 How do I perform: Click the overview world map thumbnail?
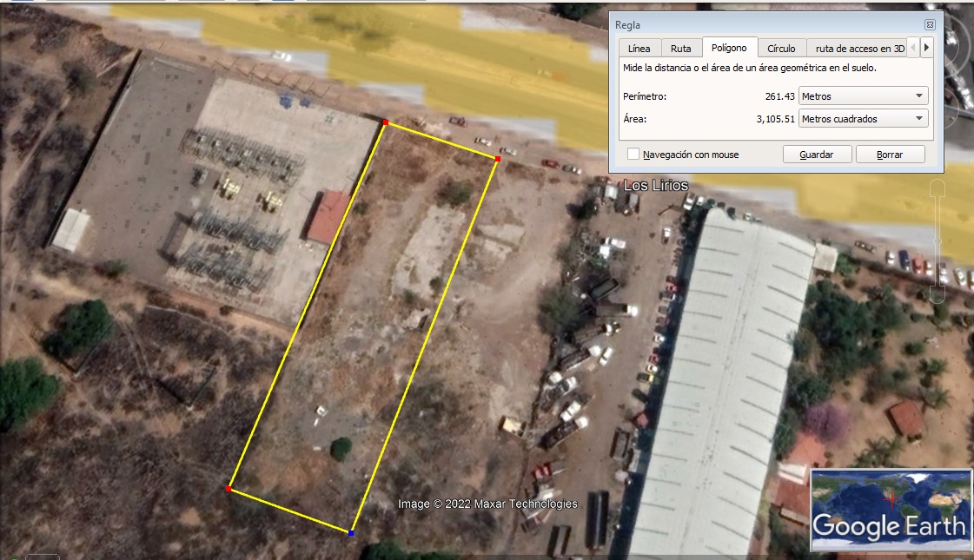[x=890, y=509]
